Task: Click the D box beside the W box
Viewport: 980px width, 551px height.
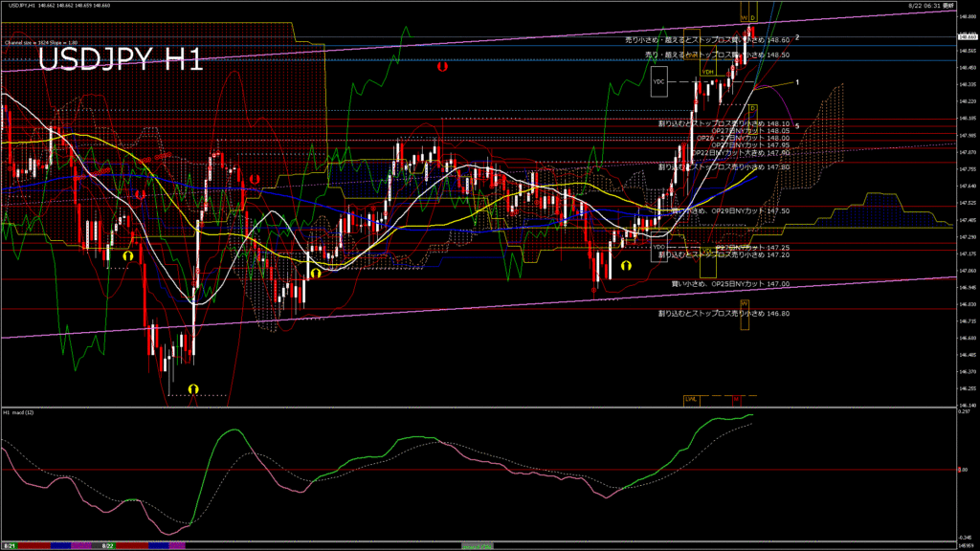Action: click(x=753, y=18)
